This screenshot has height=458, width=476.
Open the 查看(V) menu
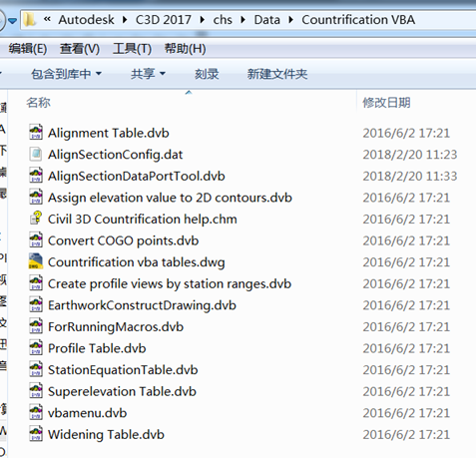tap(80, 49)
